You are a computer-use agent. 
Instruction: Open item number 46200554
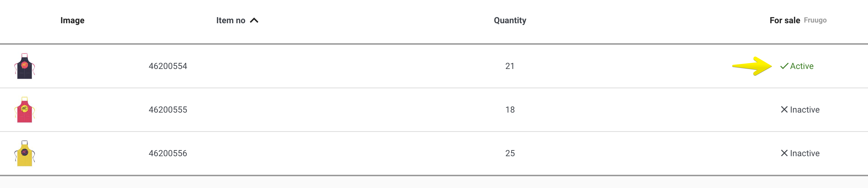pos(168,66)
